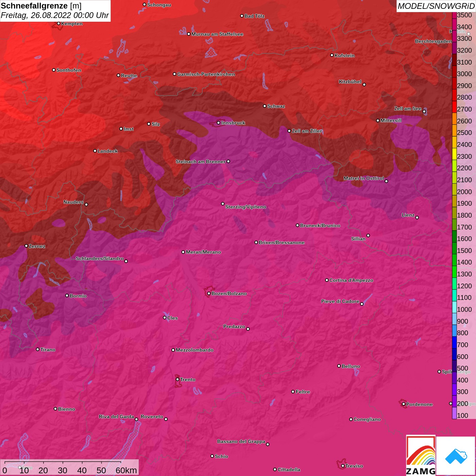Click the Sonthofen label
The image size is (476, 476).
click(x=69, y=70)
